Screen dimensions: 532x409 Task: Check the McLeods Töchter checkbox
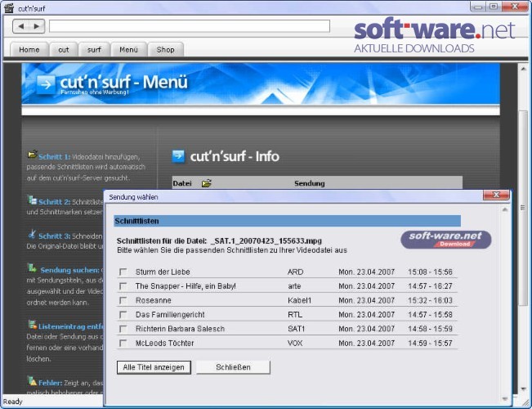(123, 343)
